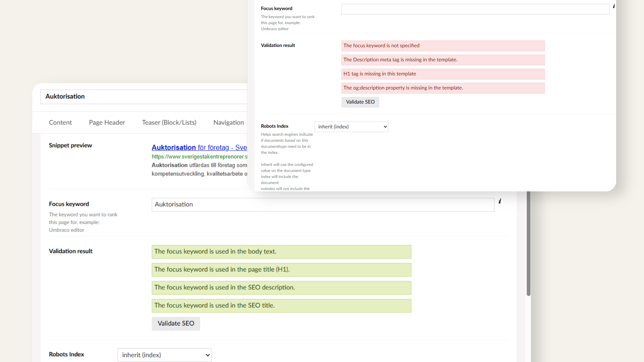Open the upper Robots Index inherit dropdown
The image size is (644, 362).
[x=351, y=127]
